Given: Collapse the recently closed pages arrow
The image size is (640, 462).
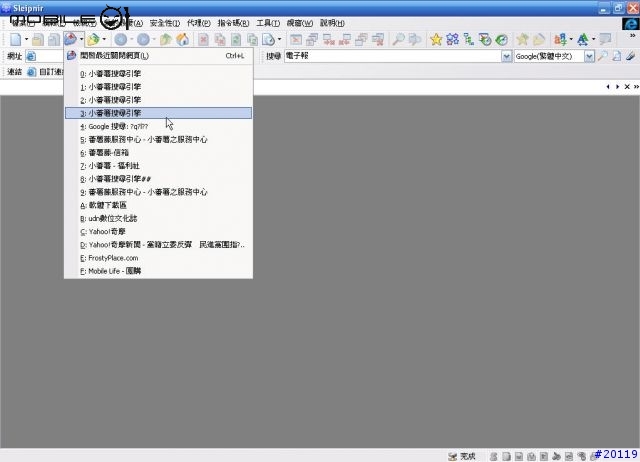Looking at the screenshot, I should pos(82,40).
